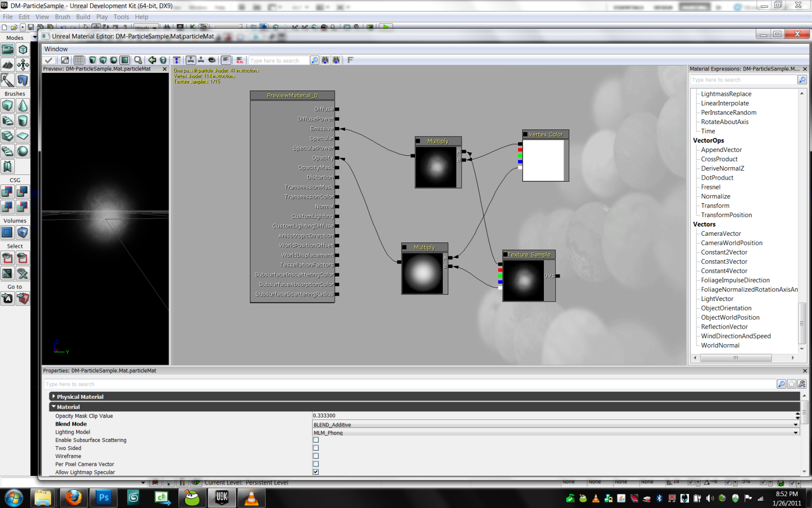The height and width of the screenshot is (508, 812).
Task: Open the Window menu
Action: pos(56,49)
